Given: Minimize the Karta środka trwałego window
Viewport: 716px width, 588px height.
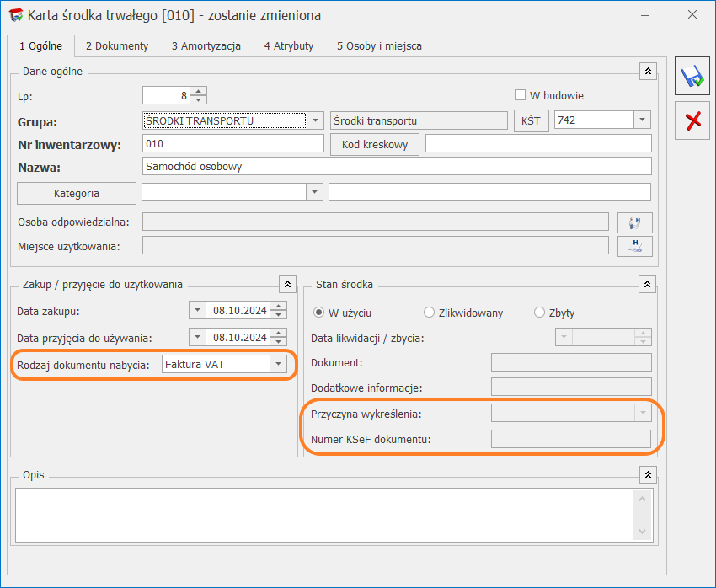Looking at the screenshot, I should (644, 15).
